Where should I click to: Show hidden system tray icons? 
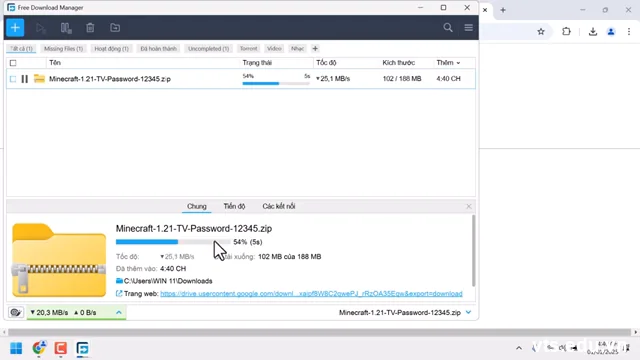[x=519, y=348]
